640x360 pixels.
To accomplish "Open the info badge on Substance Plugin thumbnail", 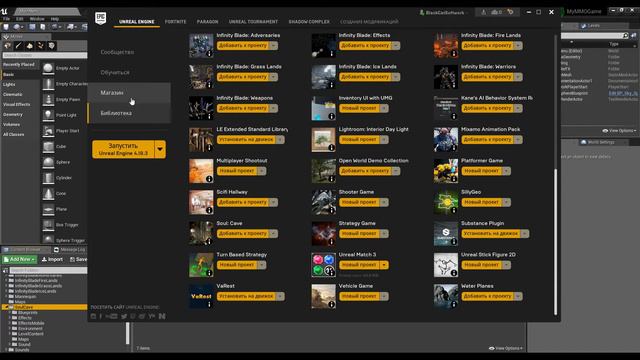I will 454,242.
